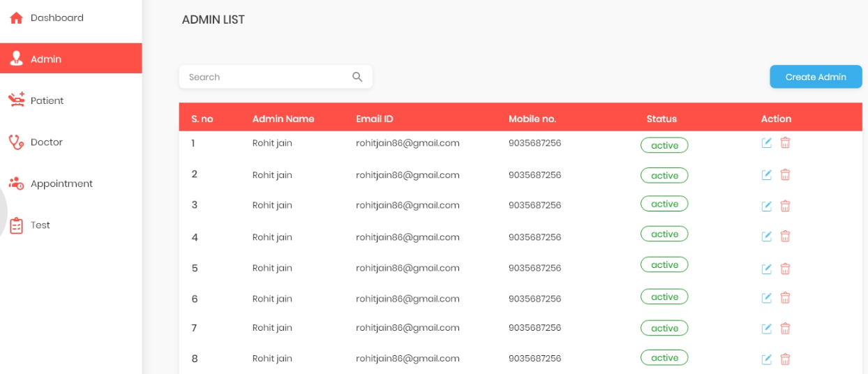Open the Patient menu item
This screenshot has width=868, height=374.
pos(46,101)
